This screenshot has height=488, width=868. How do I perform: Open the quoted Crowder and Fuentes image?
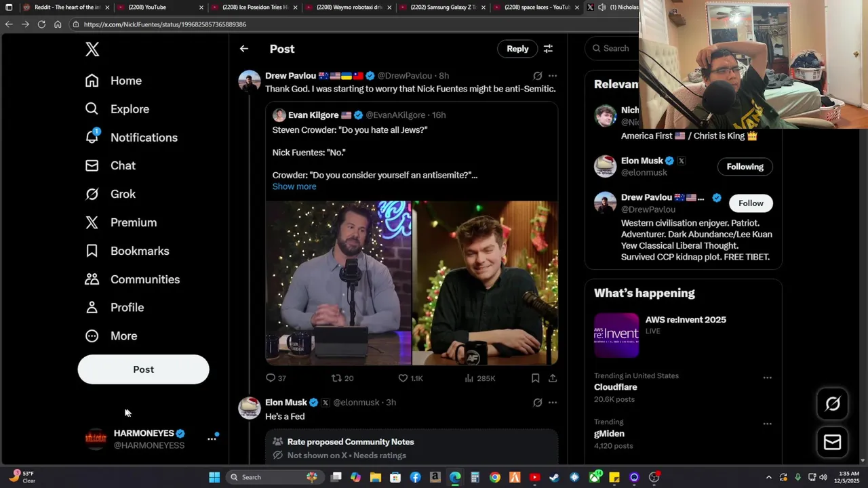pyautogui.click(x=412, y=283)
